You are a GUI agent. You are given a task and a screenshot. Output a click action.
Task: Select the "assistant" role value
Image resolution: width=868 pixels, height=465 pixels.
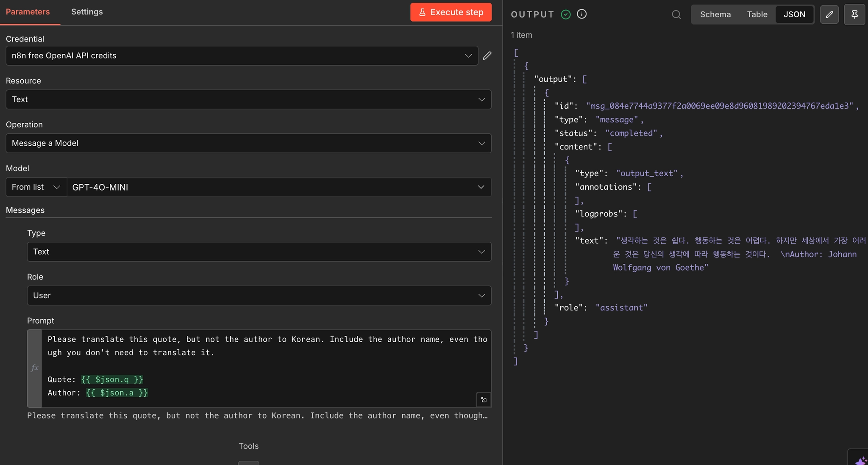[621, 307]
